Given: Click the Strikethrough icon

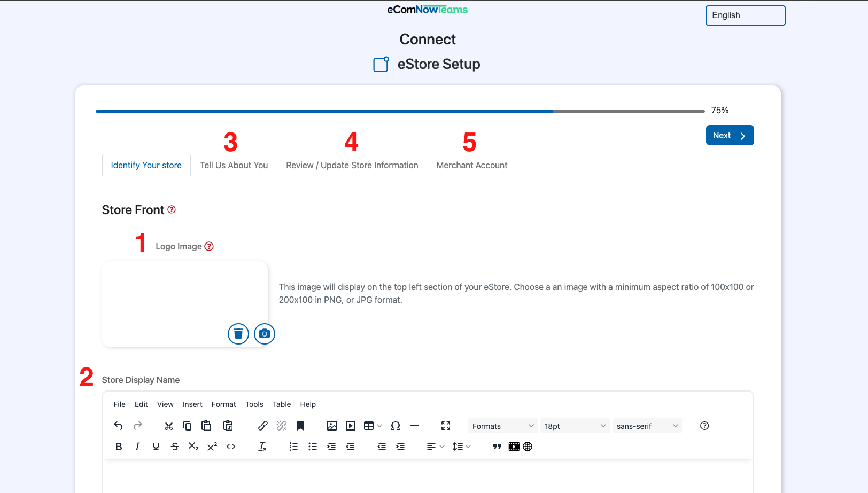Looking at the screenshot, I should click(x=175, y=447).
